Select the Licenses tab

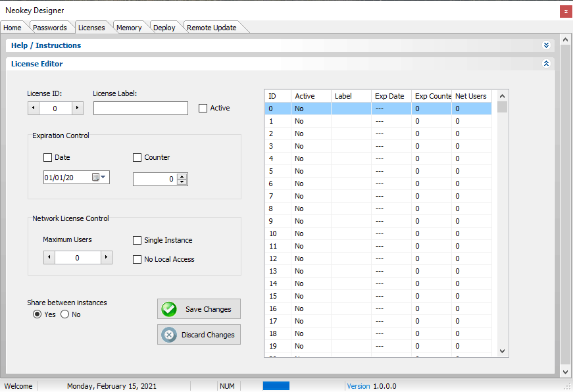[91, 28]
